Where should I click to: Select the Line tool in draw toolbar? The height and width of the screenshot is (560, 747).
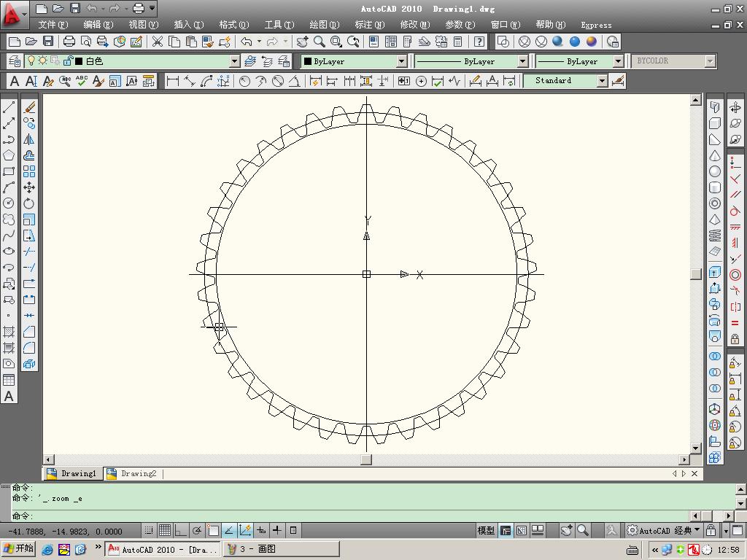(x=9, y=108)
